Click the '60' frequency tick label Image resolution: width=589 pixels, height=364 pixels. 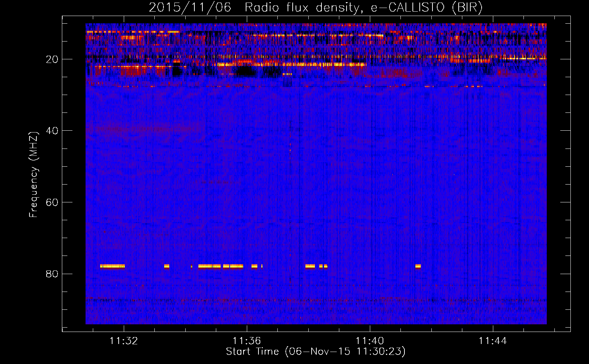pyautogui.click(x=52, y=202)
